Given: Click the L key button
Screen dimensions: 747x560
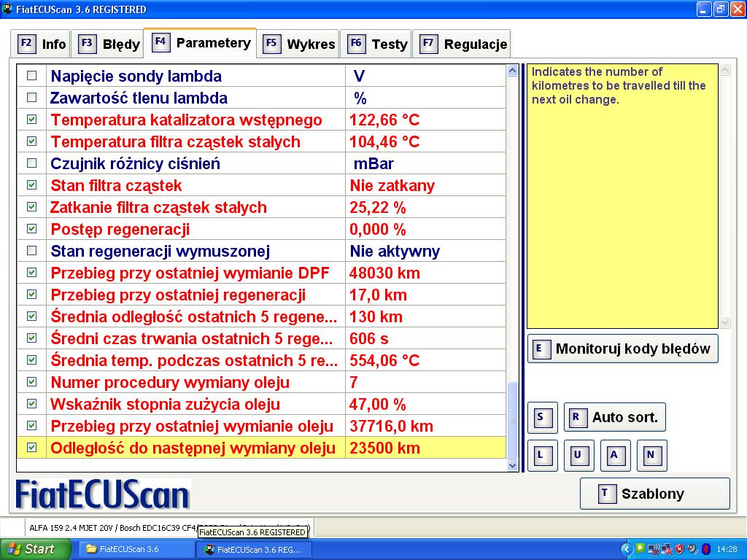Looking at the screenshot, I should [x=542, y=455].
